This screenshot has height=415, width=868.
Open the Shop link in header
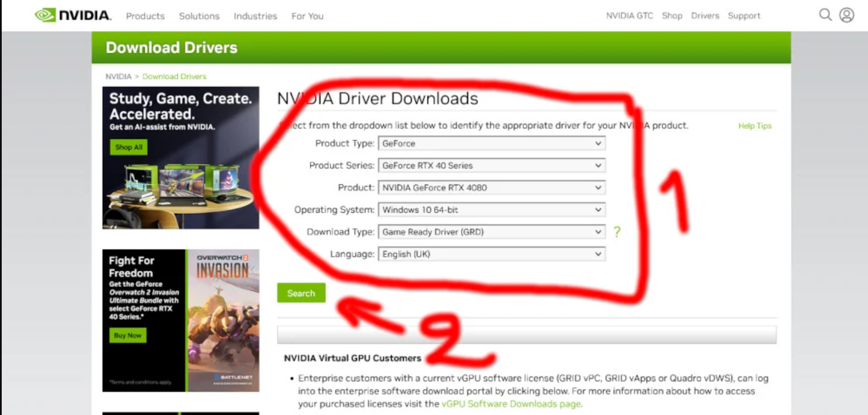click(672, 16)
